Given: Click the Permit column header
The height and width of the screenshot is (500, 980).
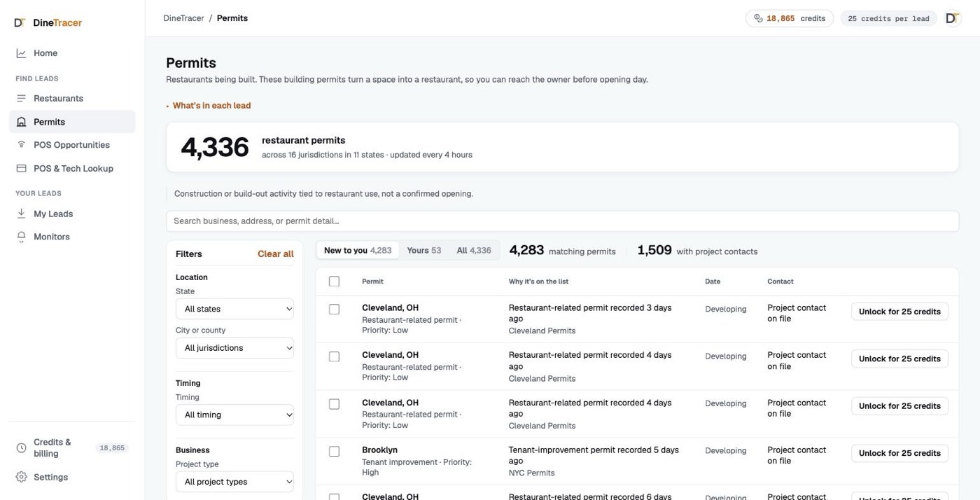Looking at the screenshot, I should (372, 282).
